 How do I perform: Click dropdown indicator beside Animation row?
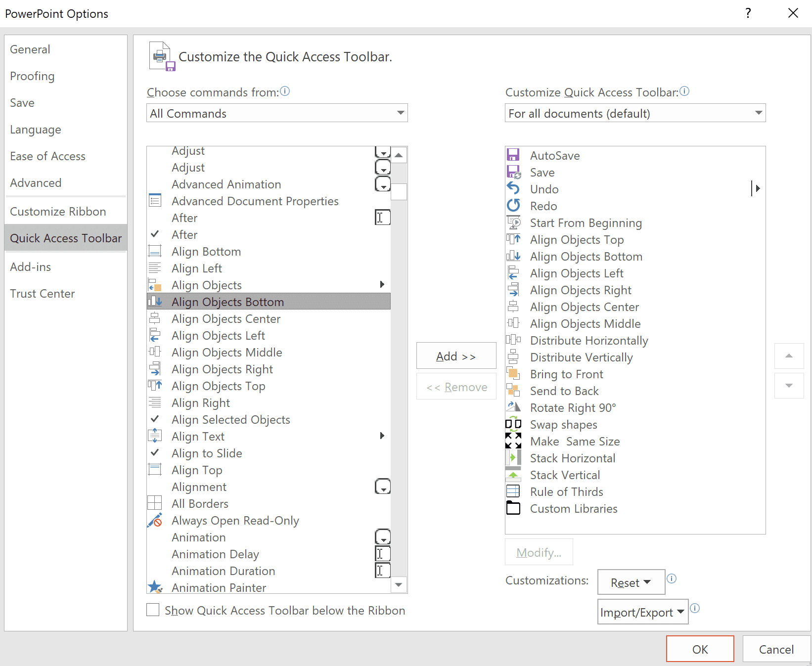pos(383,537)
